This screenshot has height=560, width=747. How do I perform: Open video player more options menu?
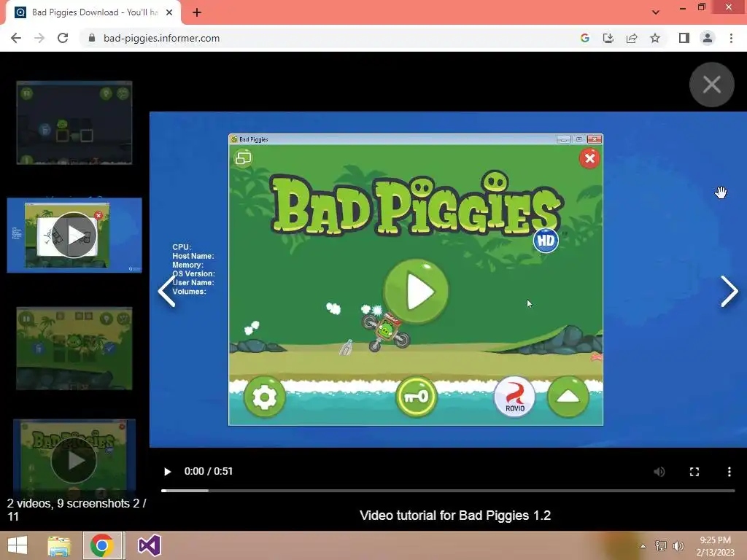pos(729,472)
